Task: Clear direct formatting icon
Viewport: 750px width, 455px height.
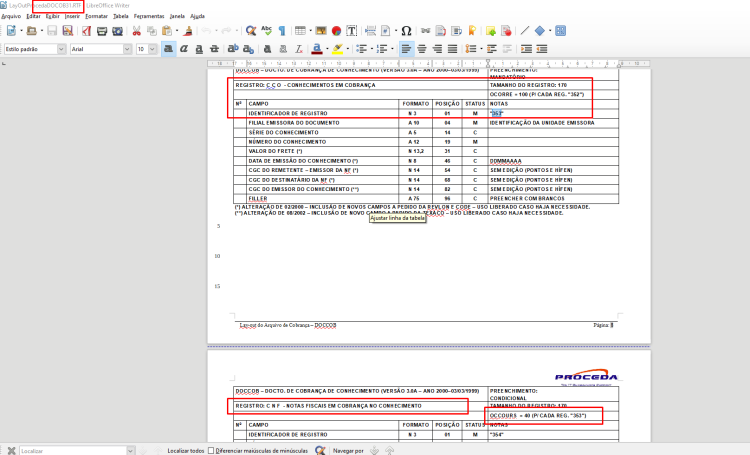Action: tap(299, 49)
